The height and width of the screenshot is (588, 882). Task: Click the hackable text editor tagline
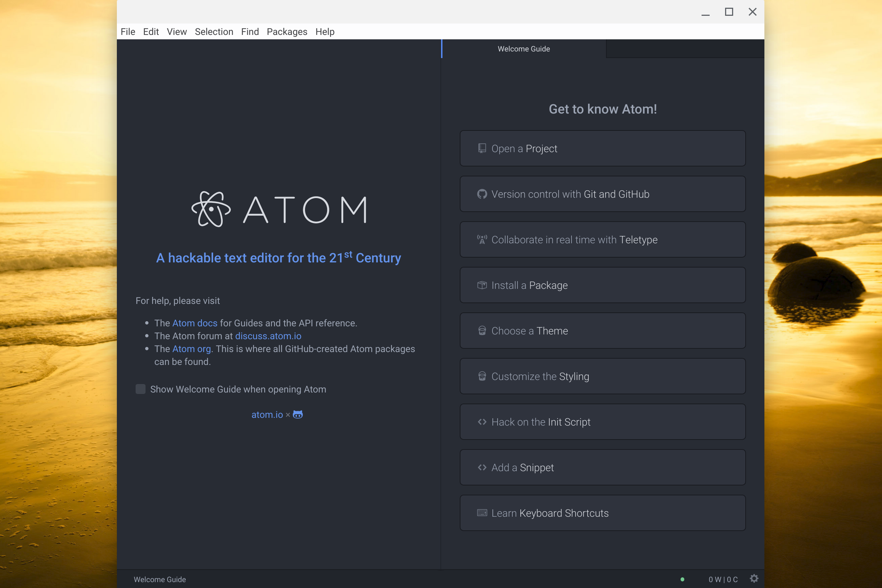(x=279, y=257)
